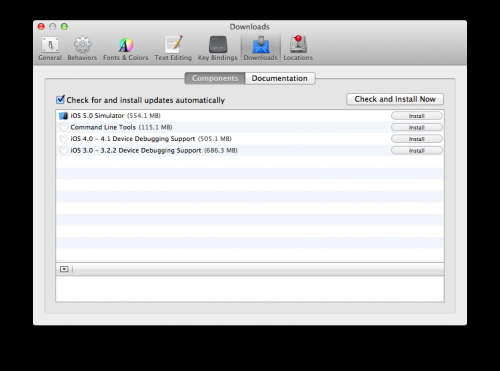Select iOS 4.0 – 4.1 Device Debugging Support text
The width and height of the screenshot is (500, 371).
point(151,139)
